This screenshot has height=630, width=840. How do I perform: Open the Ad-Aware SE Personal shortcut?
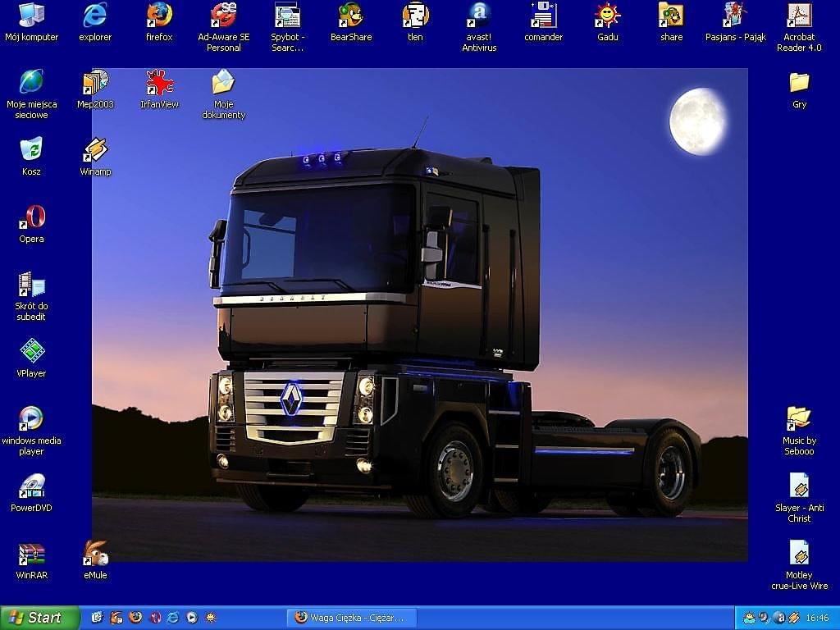point(223,27)
